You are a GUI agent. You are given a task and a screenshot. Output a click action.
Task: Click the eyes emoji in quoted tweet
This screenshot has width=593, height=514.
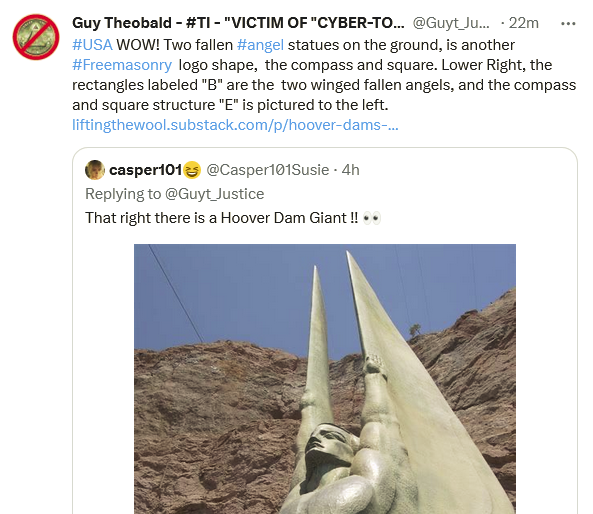(x=371, y=218)
